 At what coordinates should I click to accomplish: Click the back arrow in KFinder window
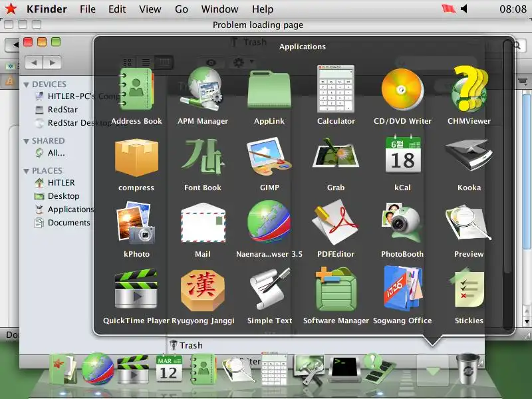[34, 63]
